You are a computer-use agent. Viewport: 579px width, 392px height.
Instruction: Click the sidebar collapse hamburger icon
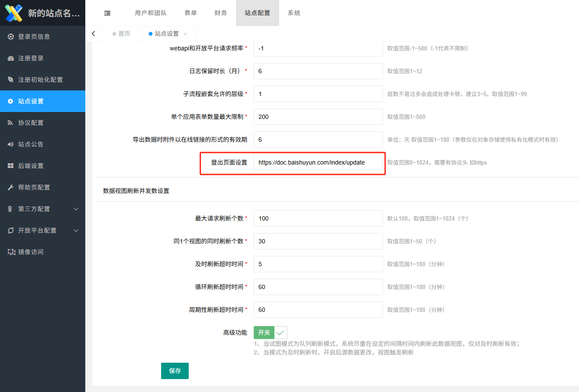point(107,13)
